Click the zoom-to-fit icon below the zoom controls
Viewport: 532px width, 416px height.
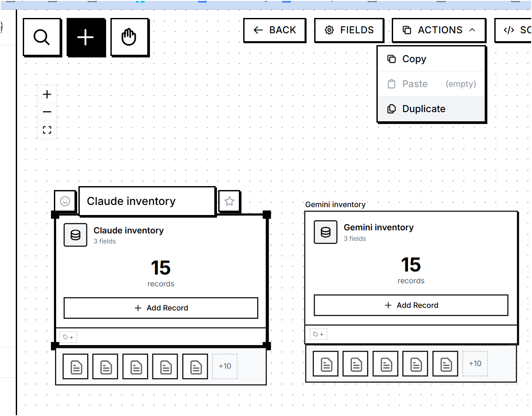point(47,130)
